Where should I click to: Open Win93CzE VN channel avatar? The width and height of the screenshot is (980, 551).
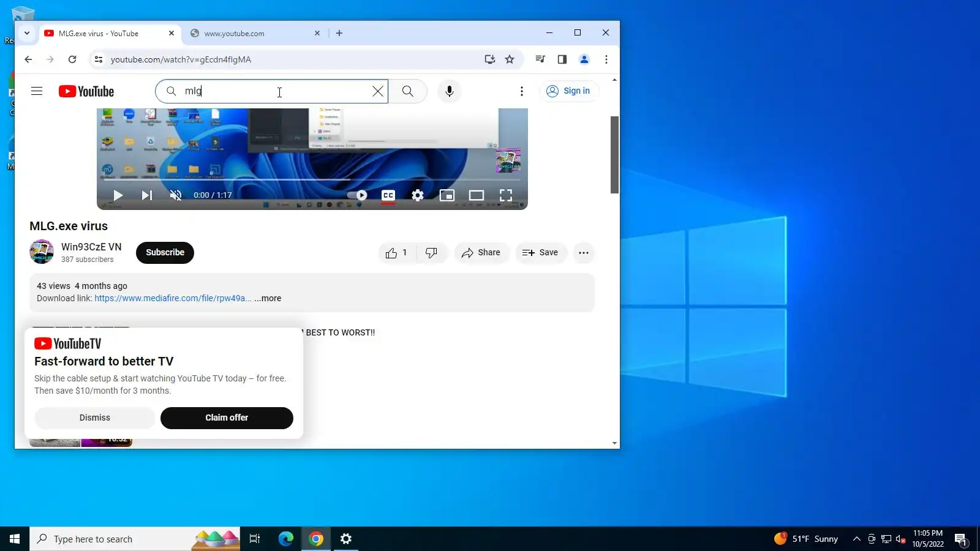point(42,252)
